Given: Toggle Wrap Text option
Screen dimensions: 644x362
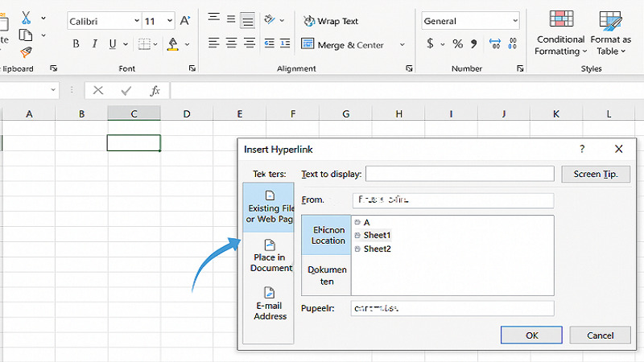Looking at the screenshot, I should click(330, 21).
